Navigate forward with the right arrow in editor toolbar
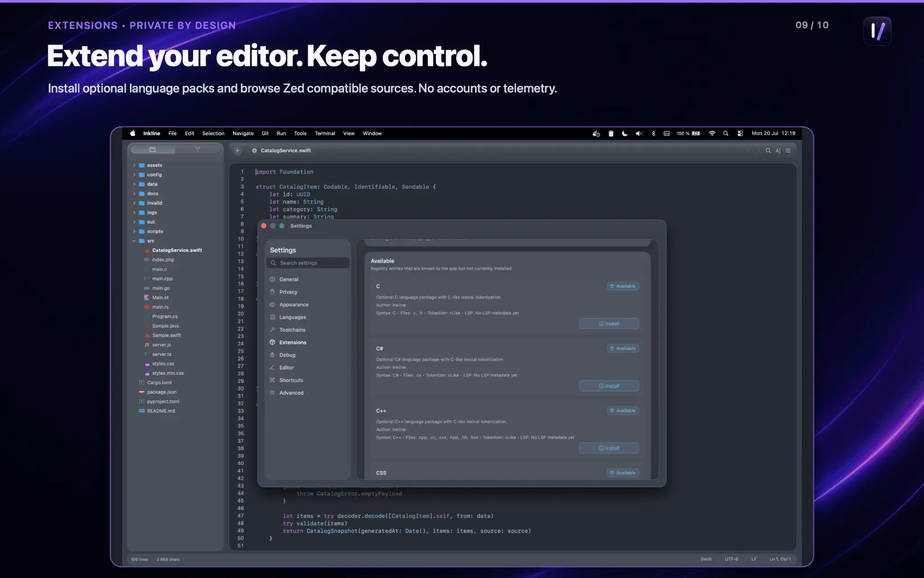 tap(758, 151)
